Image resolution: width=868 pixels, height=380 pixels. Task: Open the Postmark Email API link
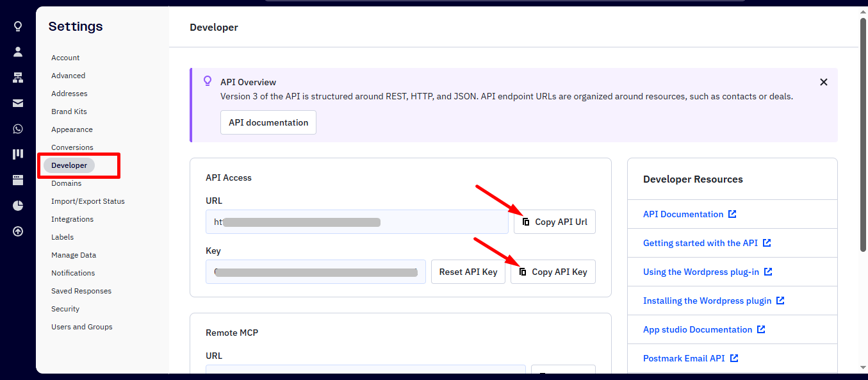point(685,358)
